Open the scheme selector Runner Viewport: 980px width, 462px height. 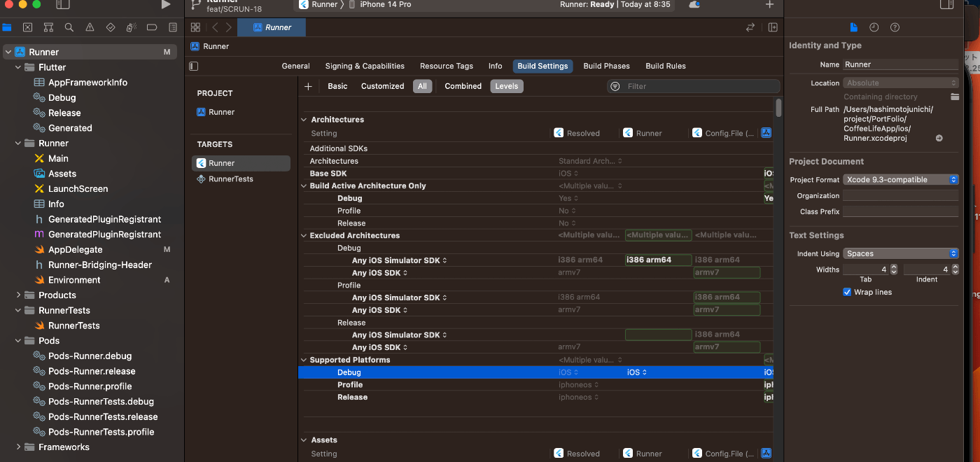[x=318, y=4]
